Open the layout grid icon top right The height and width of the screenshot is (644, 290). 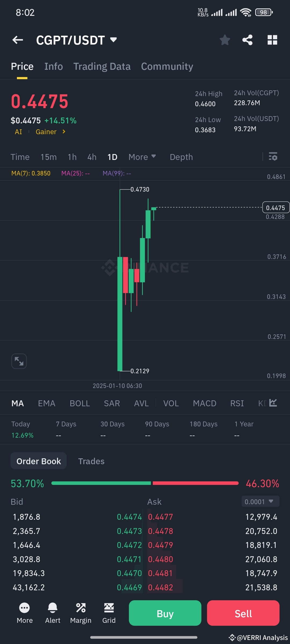(272, 40)
